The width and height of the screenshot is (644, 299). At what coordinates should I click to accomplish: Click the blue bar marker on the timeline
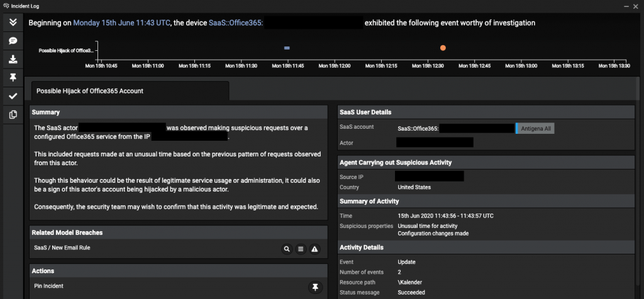[x=287, y=48]
